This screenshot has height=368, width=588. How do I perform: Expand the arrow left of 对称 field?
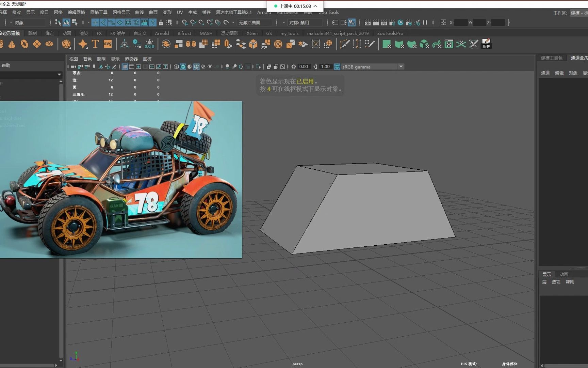tap(283, 22)
